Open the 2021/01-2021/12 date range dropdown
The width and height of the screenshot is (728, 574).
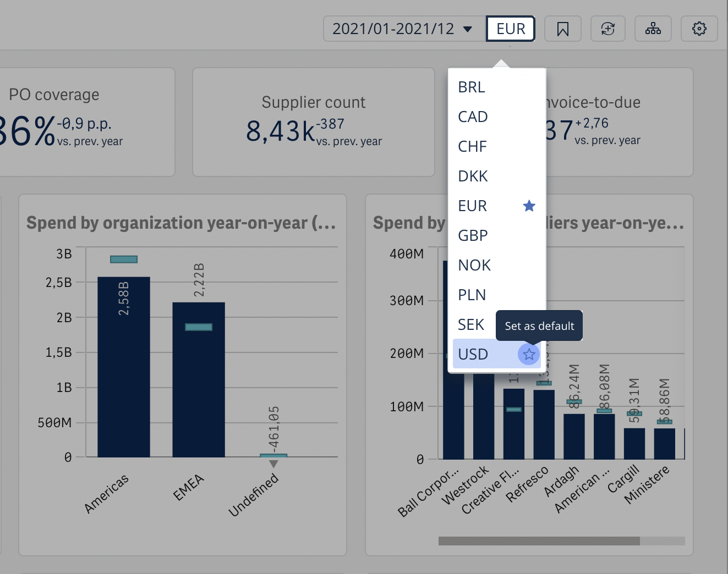coord(402,29)
